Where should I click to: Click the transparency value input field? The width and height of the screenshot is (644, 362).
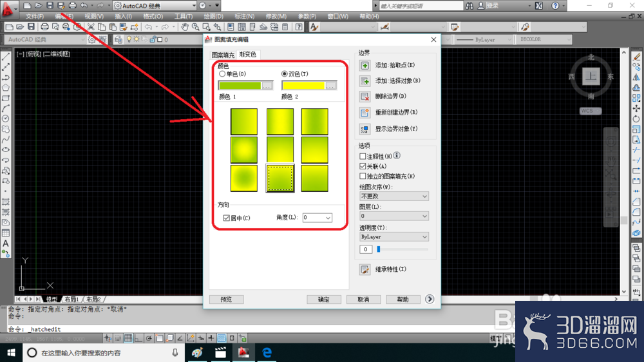366,249
